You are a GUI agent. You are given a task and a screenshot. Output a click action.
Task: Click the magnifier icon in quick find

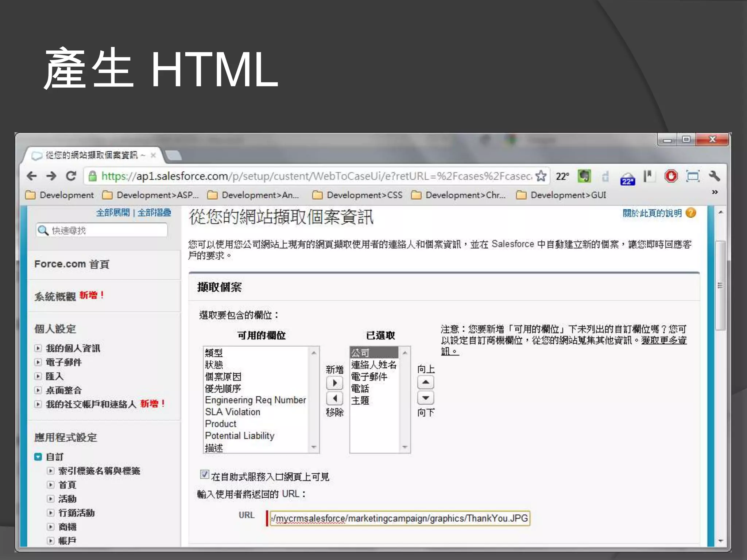[x=43, y=230]
